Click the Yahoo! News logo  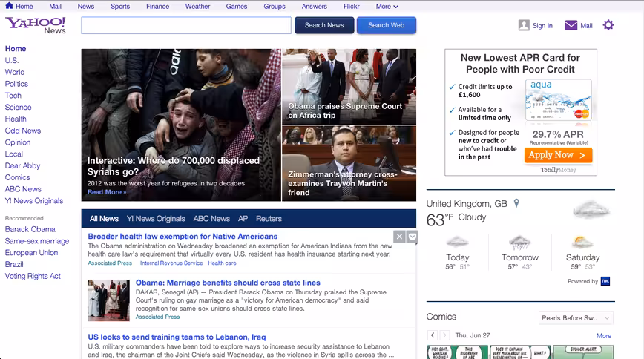click(36, 25)
